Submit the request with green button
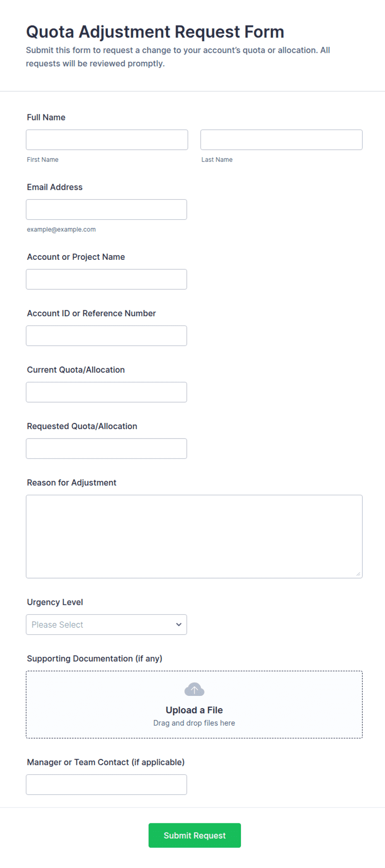The width and height of the screenshot is (385, 868). pyautogui.click(x=195, y=835)
